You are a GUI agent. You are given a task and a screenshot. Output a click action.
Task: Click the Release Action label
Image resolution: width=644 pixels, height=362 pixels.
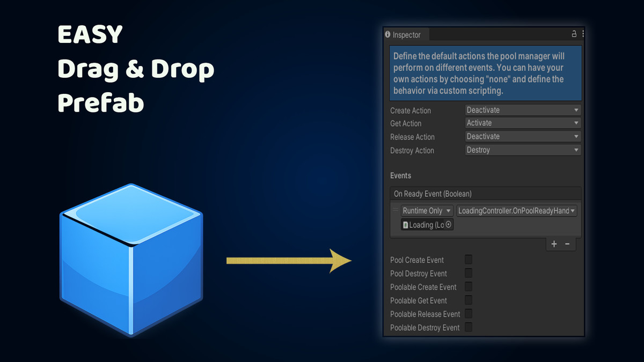(412, 137)
